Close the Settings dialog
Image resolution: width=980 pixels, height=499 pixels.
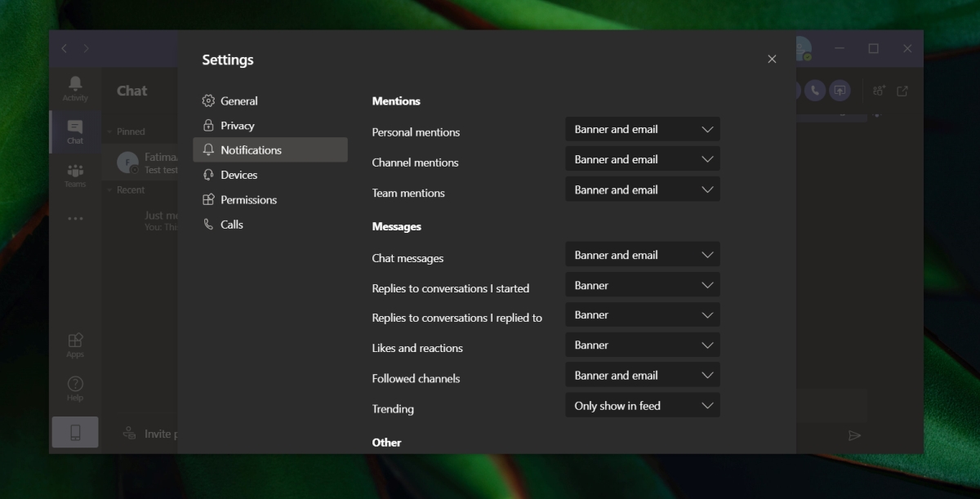click(772, 59)
